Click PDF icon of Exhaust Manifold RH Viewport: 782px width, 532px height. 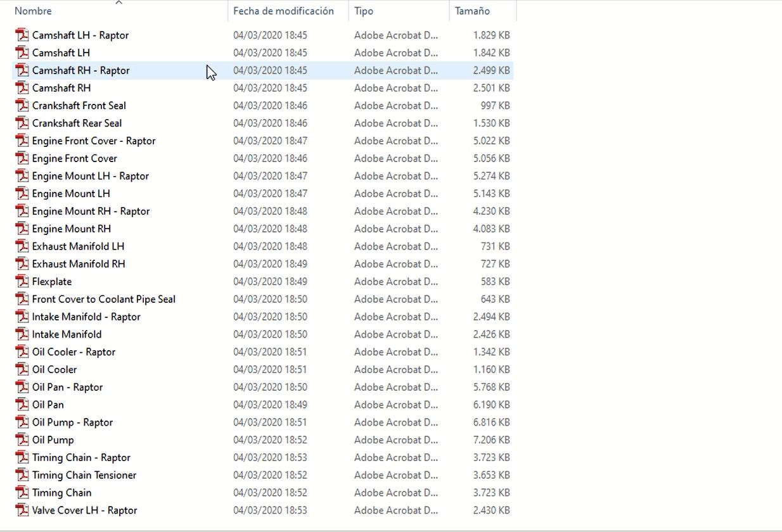[22, 264]
